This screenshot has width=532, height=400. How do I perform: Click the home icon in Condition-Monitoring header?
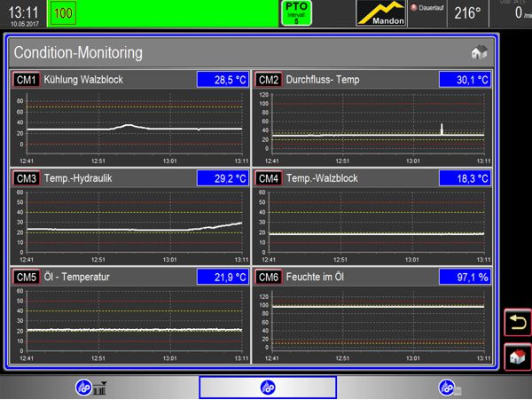point(479,52)
